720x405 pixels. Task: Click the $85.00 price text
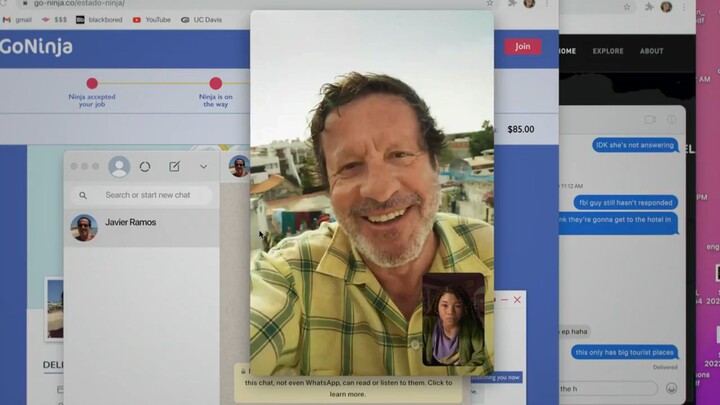pos(521,129)
